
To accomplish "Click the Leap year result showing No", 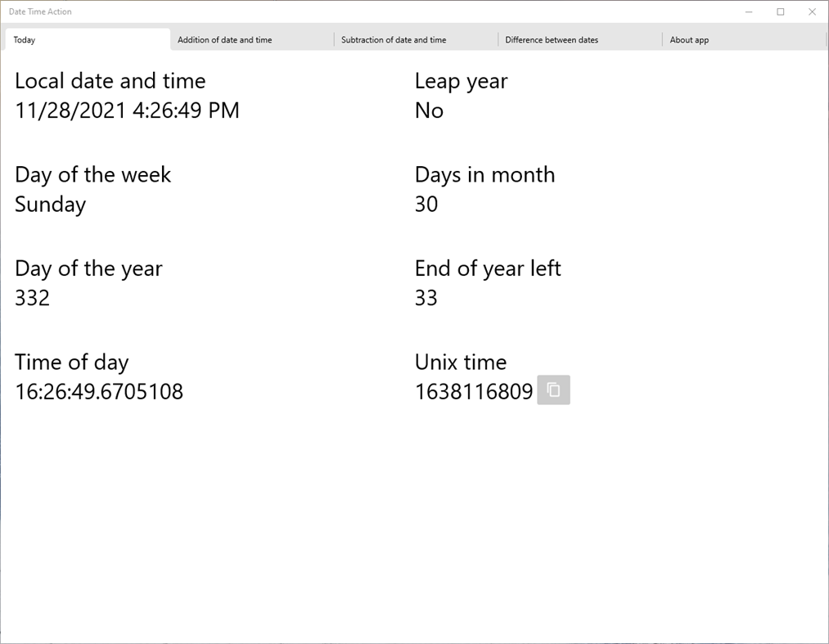I will 429,110.
